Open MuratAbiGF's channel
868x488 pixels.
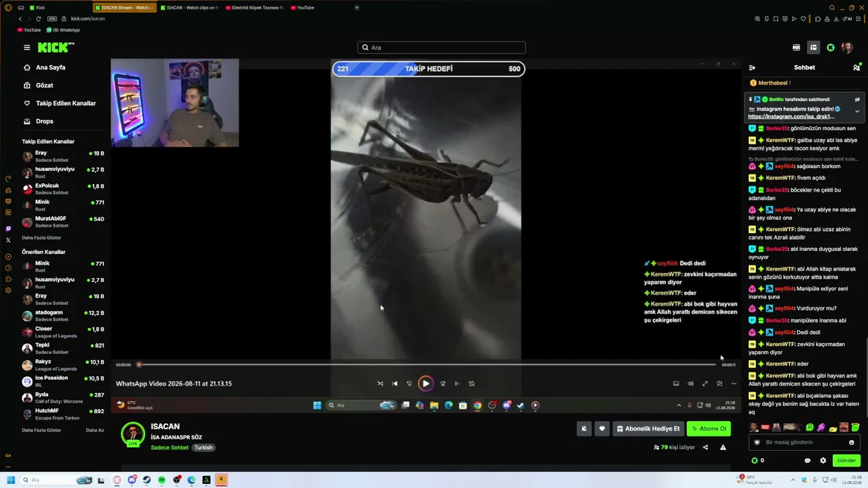[x=63, y=222]
